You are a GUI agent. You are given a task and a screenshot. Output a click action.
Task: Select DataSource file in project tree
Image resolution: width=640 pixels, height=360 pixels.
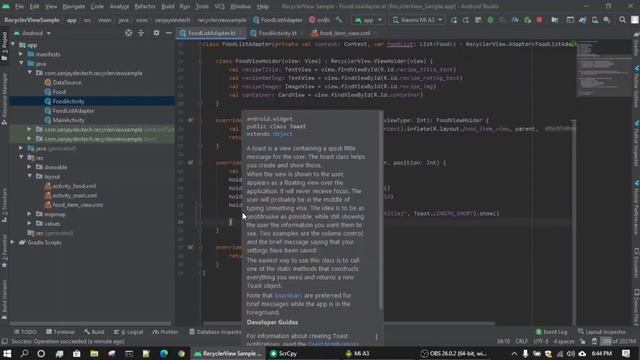[67, 82]
